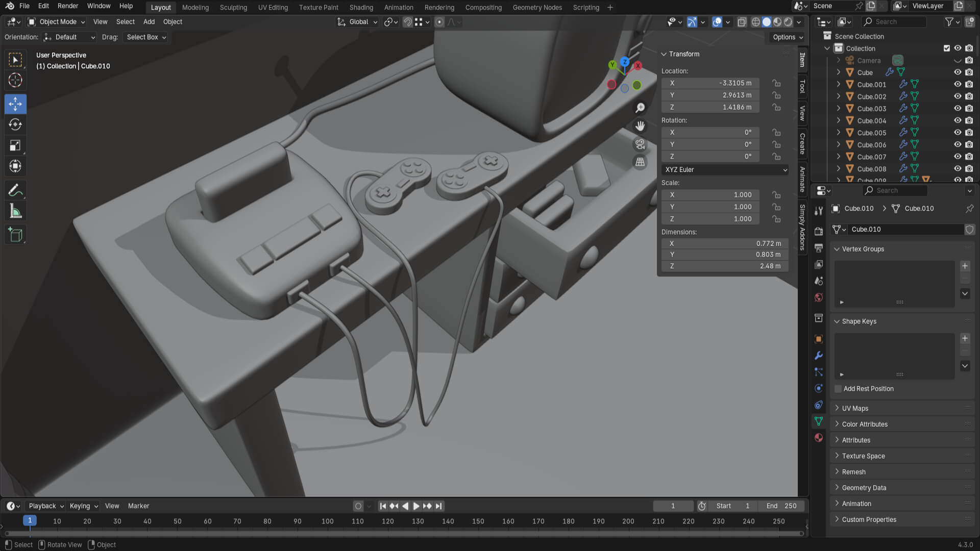Expand Cube.005 in the outliner
This screenshot has width=980, height=551.
click(838, 133)
